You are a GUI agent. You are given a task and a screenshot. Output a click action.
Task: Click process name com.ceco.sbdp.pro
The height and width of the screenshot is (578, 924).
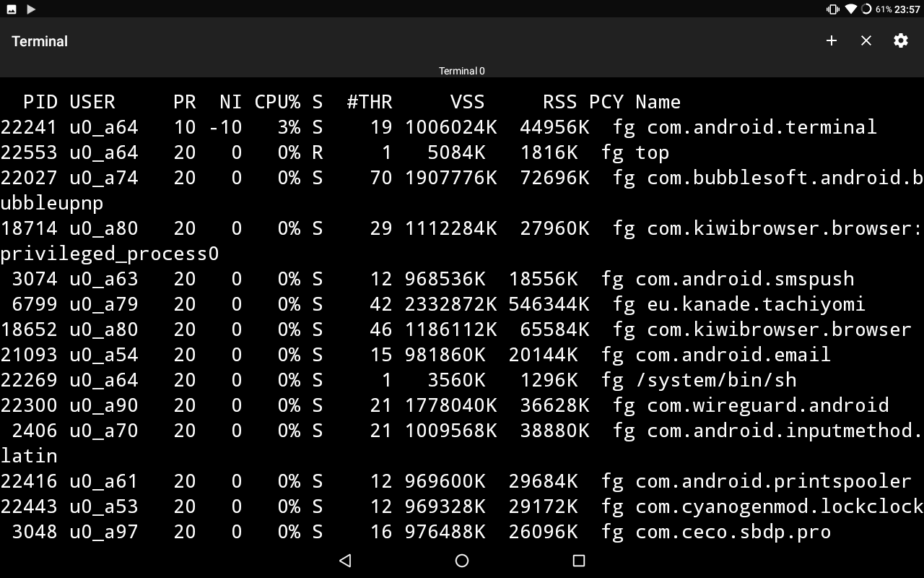733,532
